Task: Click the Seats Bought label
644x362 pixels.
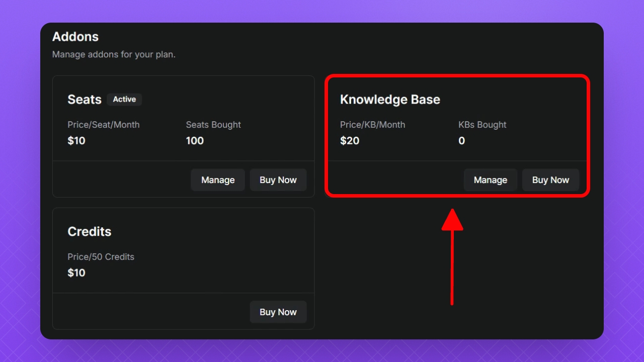Action: (213, 125)
